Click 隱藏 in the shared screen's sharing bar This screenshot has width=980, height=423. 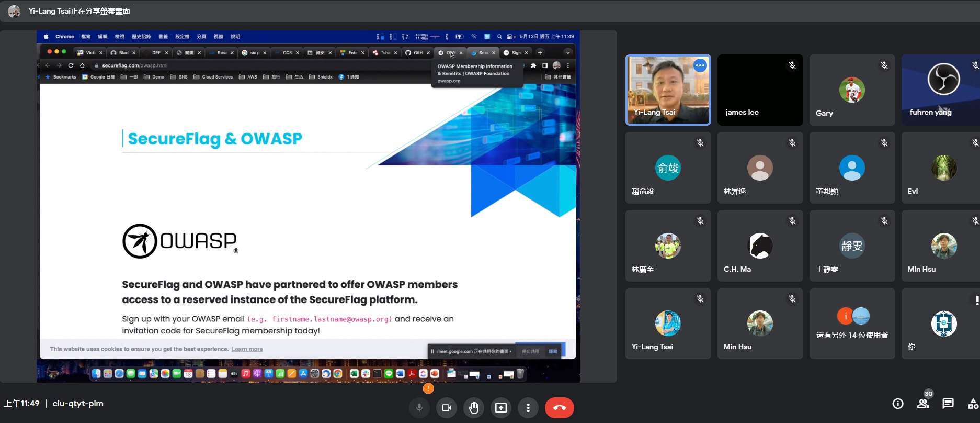tap(553, 351)
